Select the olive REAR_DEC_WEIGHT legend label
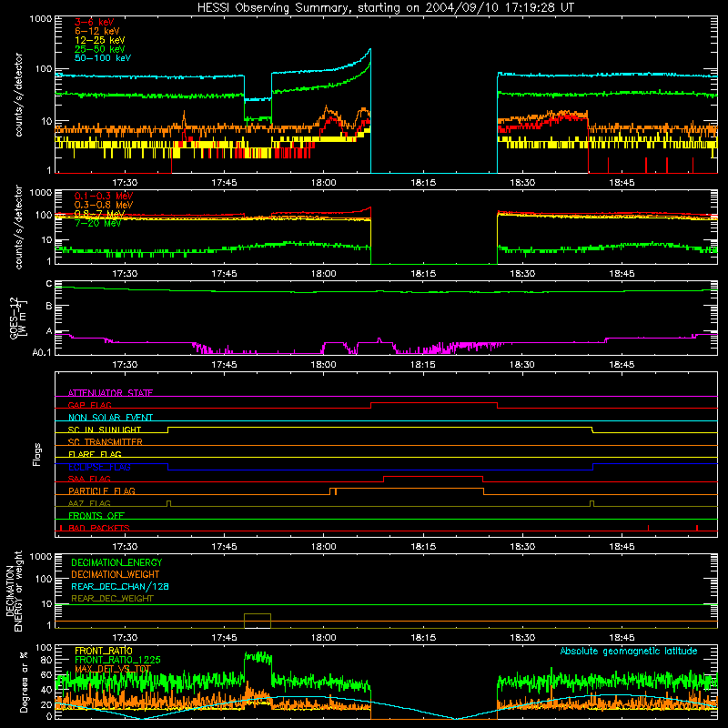The width and height of the screenshot is (728, 728). click(x=112, y=599)
